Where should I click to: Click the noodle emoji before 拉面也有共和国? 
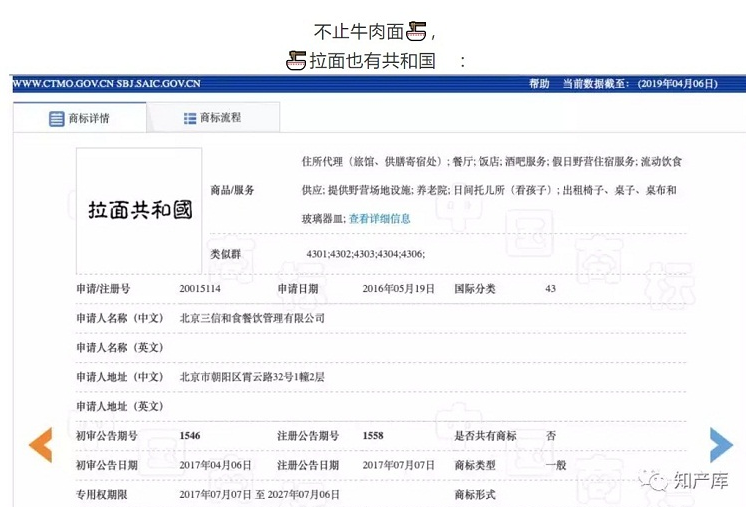(295, 61)
